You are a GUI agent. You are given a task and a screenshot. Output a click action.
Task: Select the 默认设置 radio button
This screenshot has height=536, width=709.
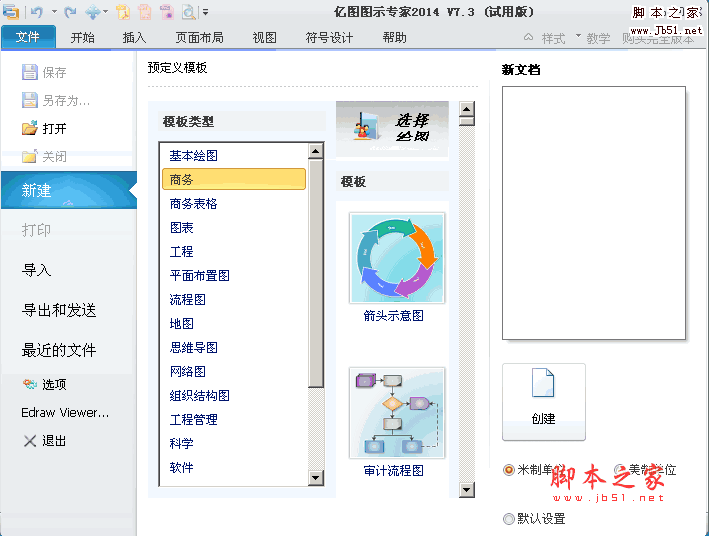pyautogui.click(x=509, y=519)
